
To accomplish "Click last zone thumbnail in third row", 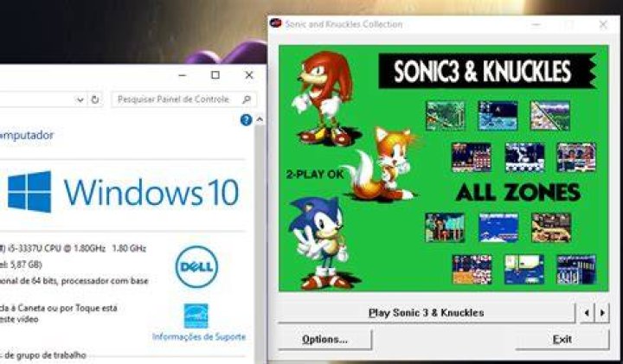I will point(551,228).
